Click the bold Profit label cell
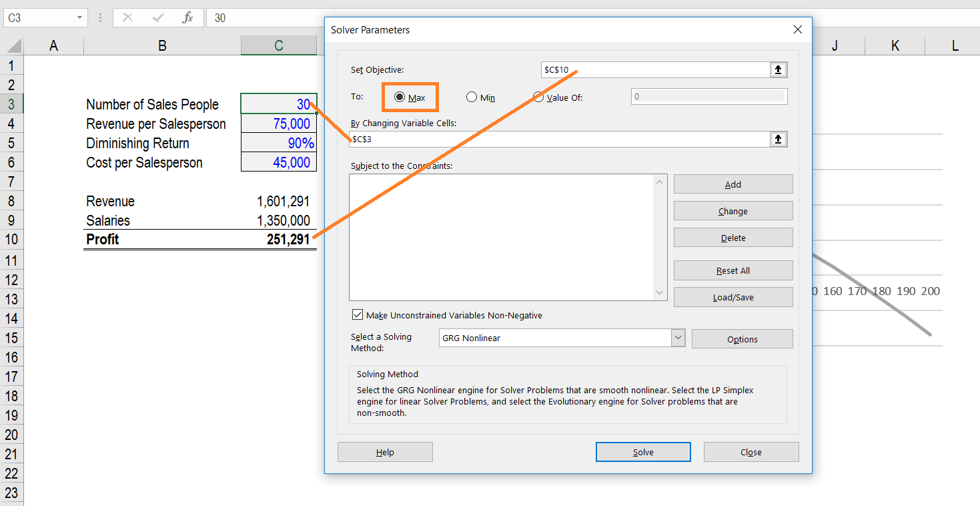 [162, 240]
